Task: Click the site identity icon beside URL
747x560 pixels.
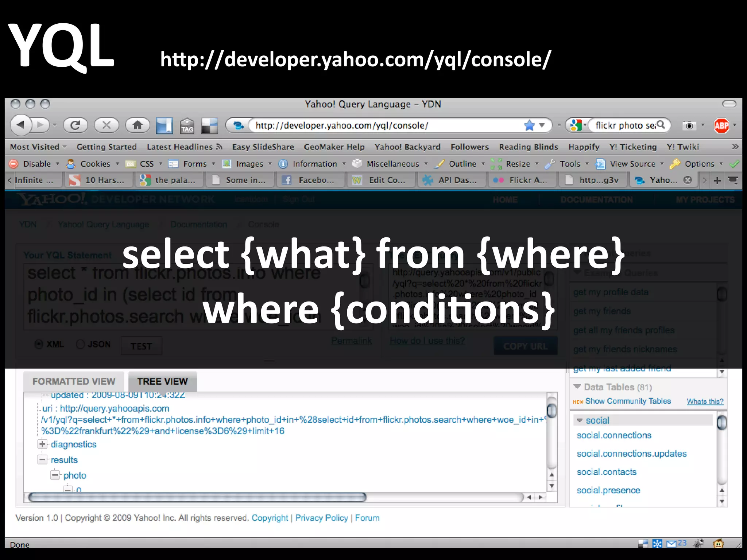Action: coord(239,125)
